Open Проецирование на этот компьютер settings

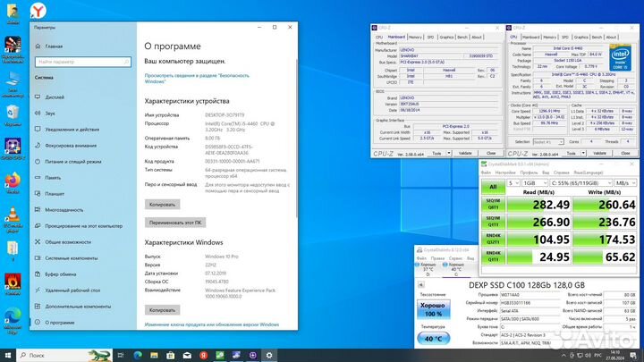(x=83, y=226)
